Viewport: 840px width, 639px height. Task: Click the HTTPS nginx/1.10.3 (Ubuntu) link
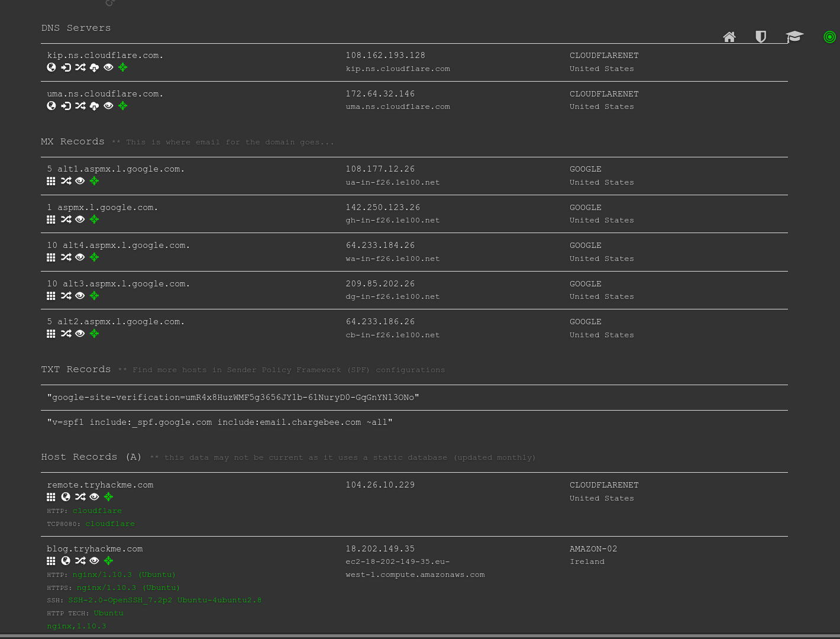coord(128,588)
